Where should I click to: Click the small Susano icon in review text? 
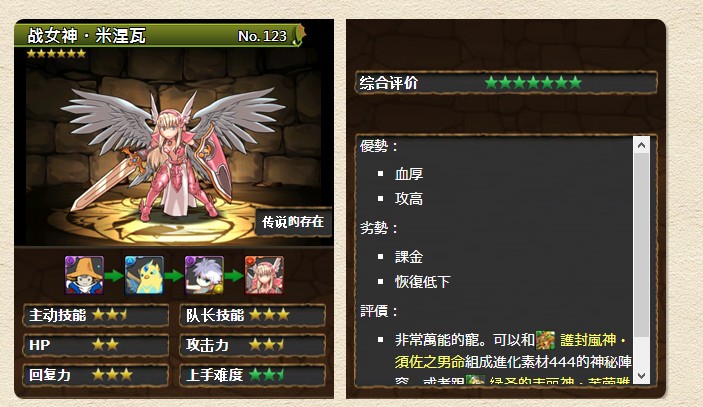pyautogui.click(x=545, y=340)
